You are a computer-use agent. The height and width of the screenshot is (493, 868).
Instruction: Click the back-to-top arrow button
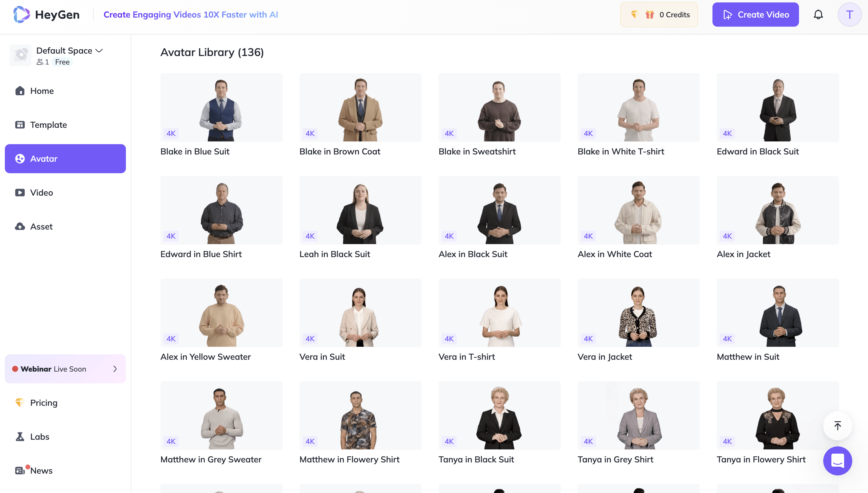[837, 425]
